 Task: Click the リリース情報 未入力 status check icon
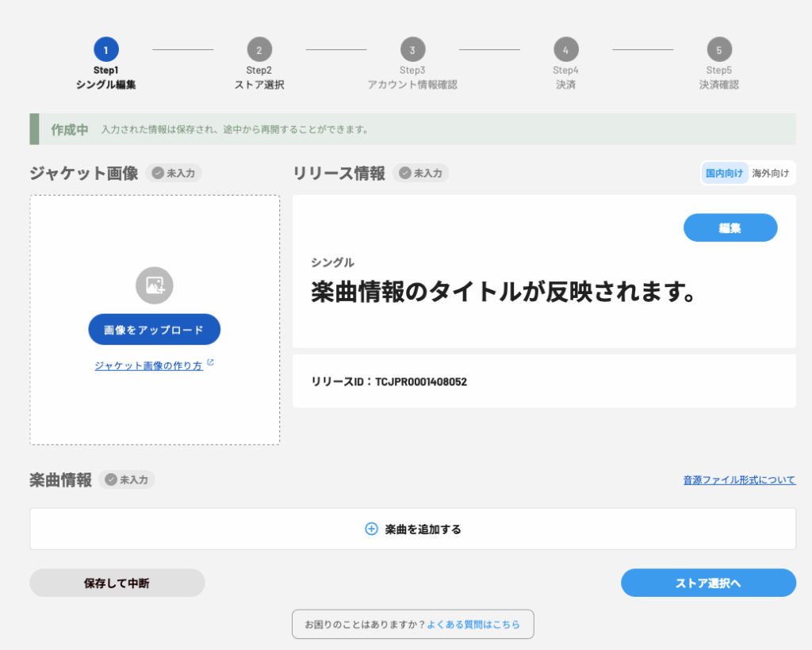coord(405,173)
